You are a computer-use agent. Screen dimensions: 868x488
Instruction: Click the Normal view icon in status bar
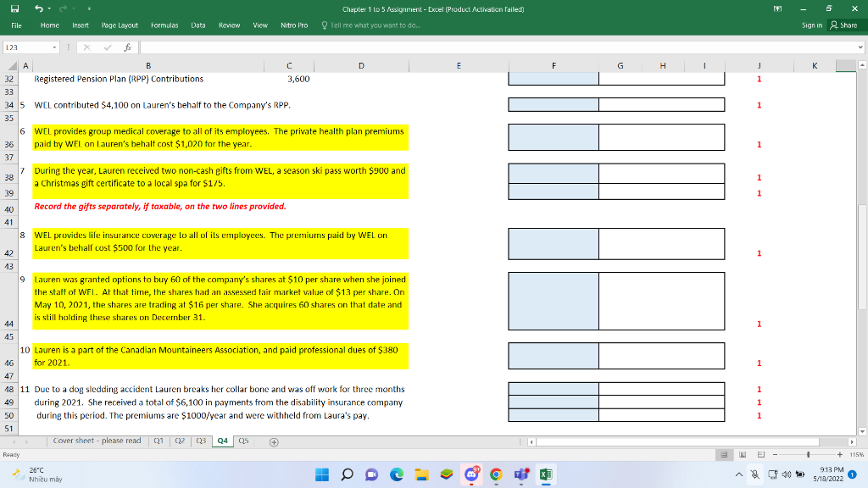click(724, 455)
